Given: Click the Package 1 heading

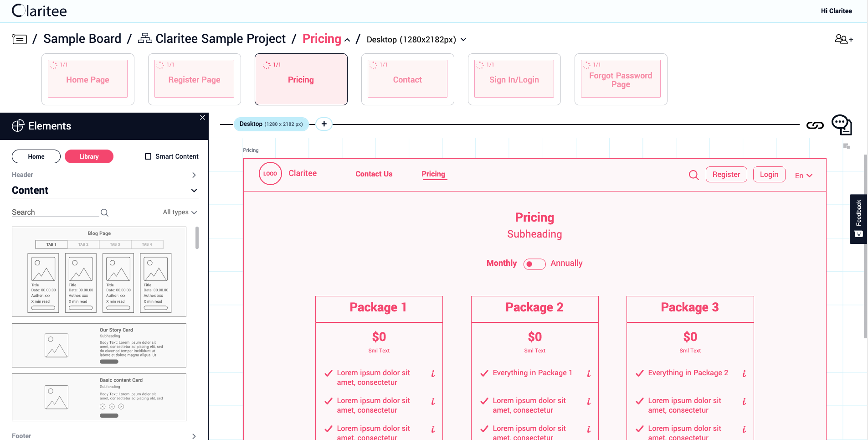Looking at the screenshot, I should pos(378,307).
